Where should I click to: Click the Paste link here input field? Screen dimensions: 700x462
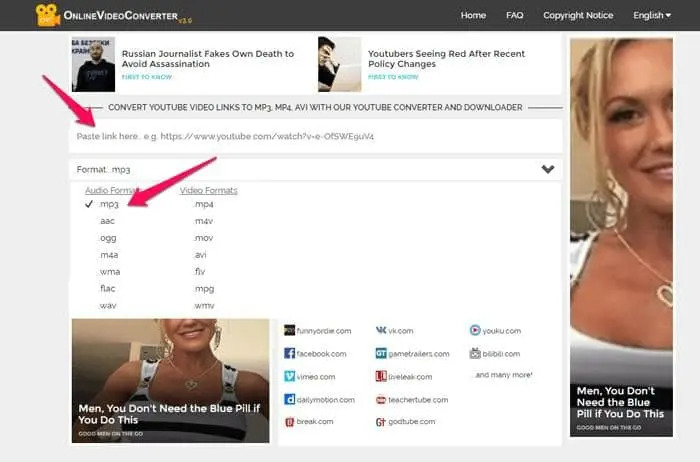(315, 135)
